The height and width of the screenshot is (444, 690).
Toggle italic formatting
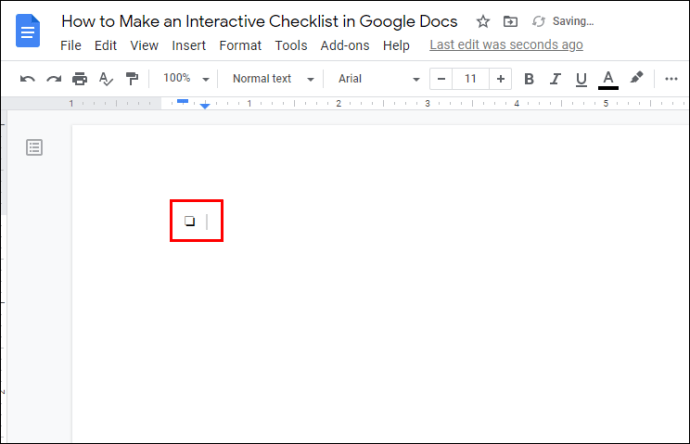[555, 79]
